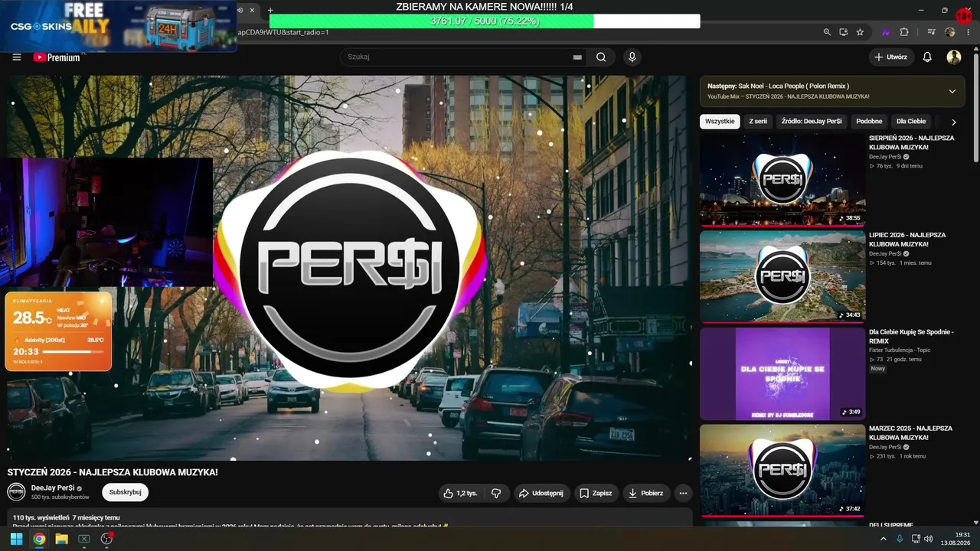
Task: Open the Windows Start menu
Action: coord(16,539)
